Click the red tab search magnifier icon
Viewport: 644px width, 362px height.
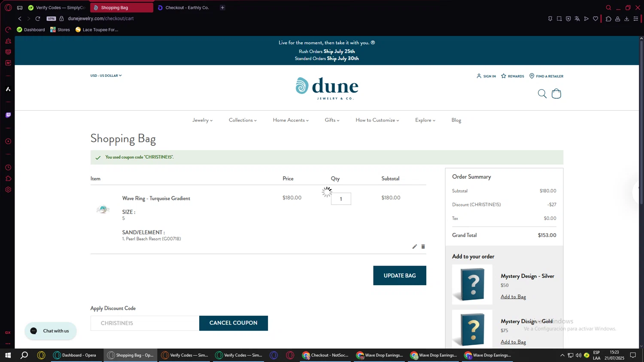click(608, 8)
